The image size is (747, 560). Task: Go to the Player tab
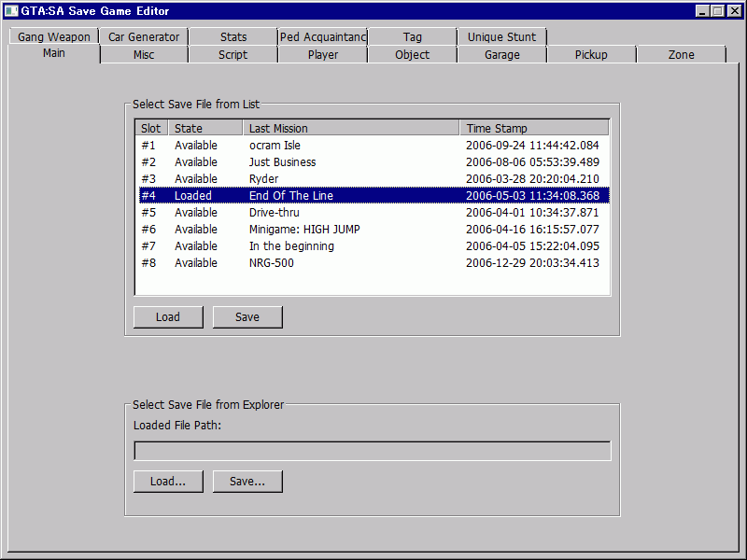click(322, 55)
